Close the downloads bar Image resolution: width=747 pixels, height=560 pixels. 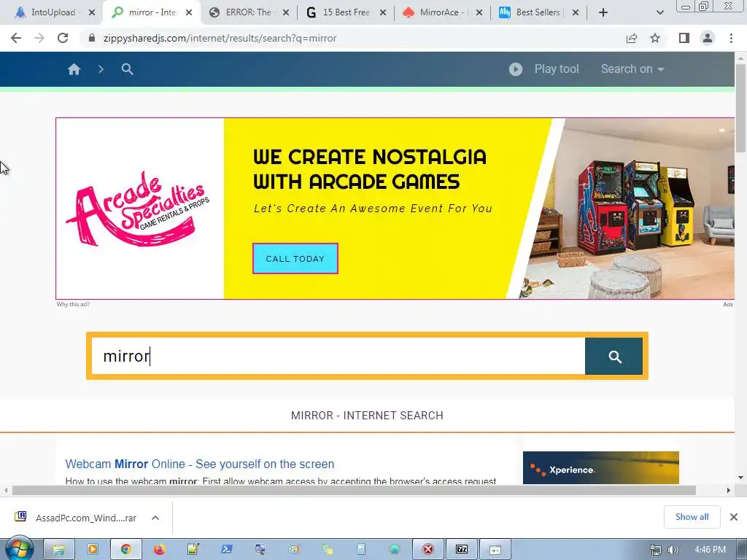coord(734,517)
